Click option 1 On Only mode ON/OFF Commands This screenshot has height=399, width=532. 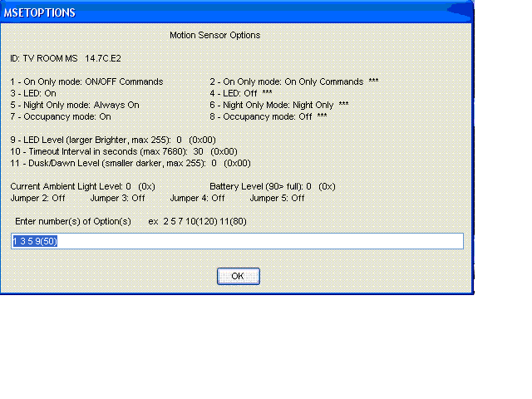86,81
